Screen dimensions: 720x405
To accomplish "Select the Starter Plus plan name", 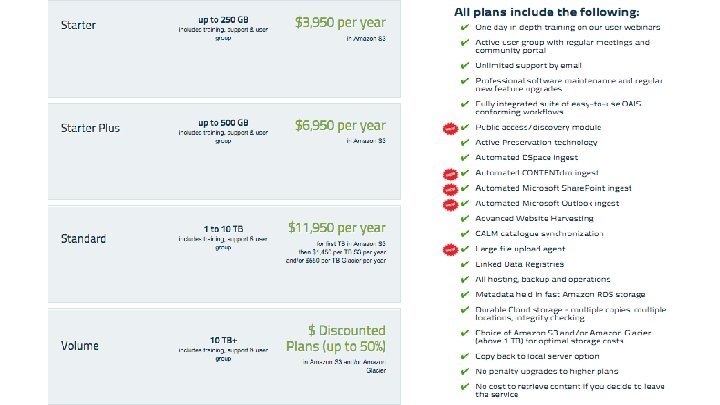I will (91, 130).
